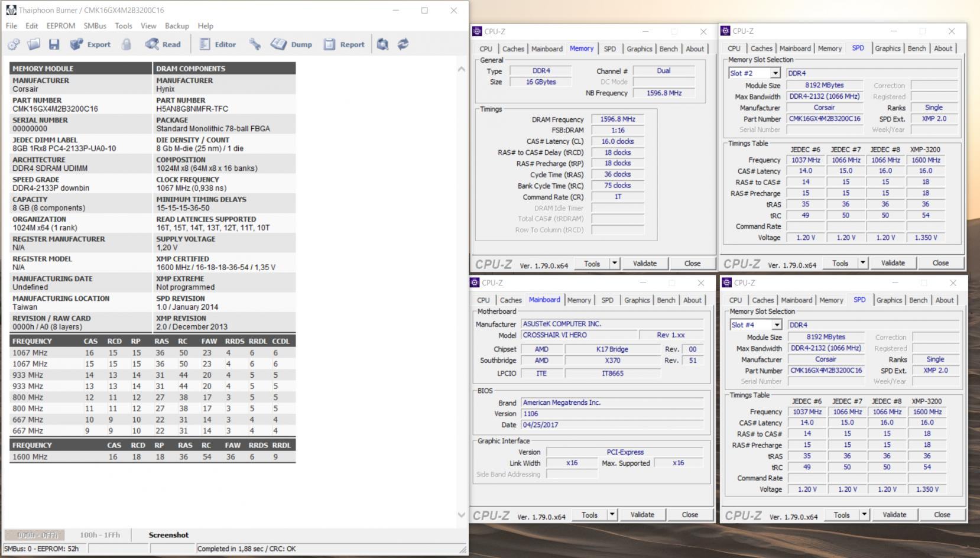This screenshot has height=558, width=980.
Task: Click Close button in Slot #2 SPD window
Action: pyautogui.click(x=941, y=263)
